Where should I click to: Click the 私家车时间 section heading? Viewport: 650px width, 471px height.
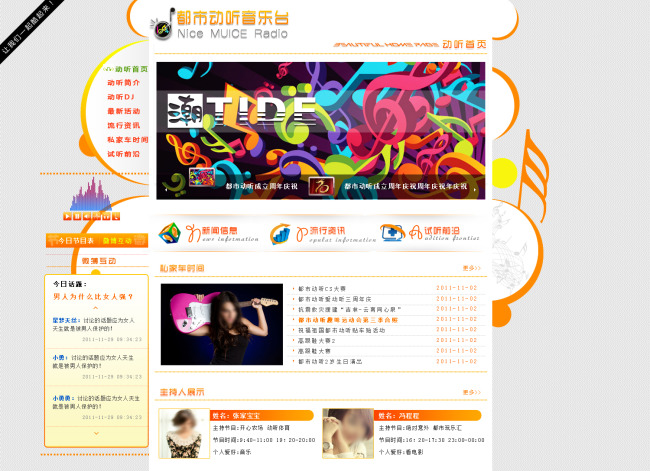[182, 268]
